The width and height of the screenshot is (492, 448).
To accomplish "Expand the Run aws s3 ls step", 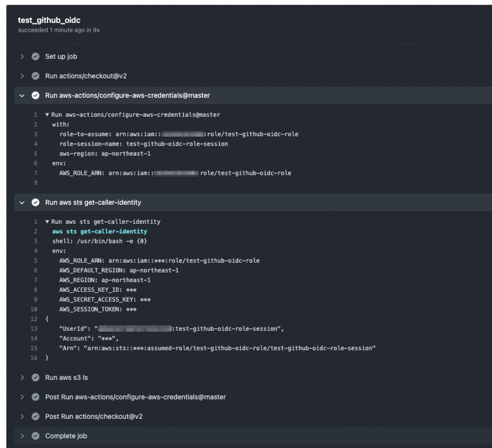I will pyautogui.click(x=22, y=377).
